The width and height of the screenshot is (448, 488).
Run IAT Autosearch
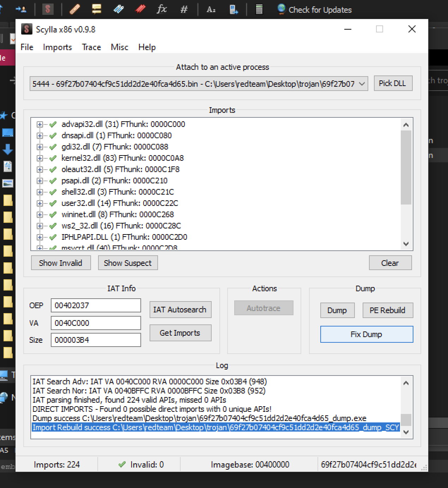pyautogui.click(x=180, y=310)
